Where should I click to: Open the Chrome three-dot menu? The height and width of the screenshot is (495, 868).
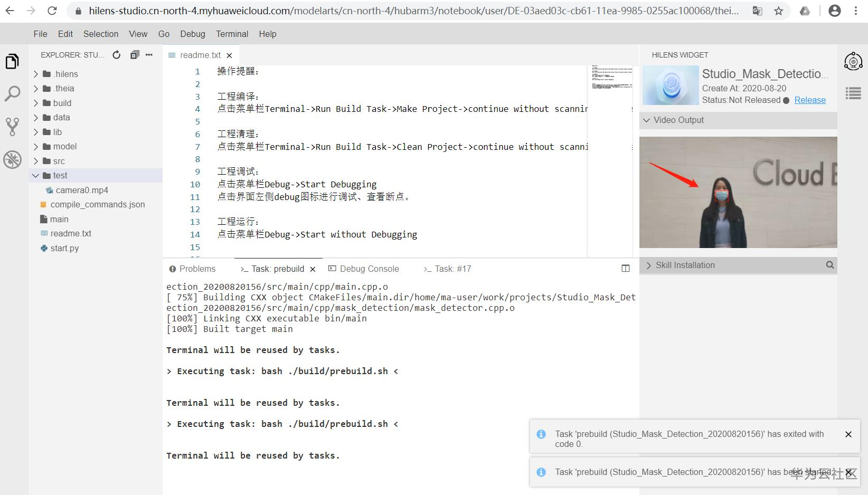tap(856, 11)
